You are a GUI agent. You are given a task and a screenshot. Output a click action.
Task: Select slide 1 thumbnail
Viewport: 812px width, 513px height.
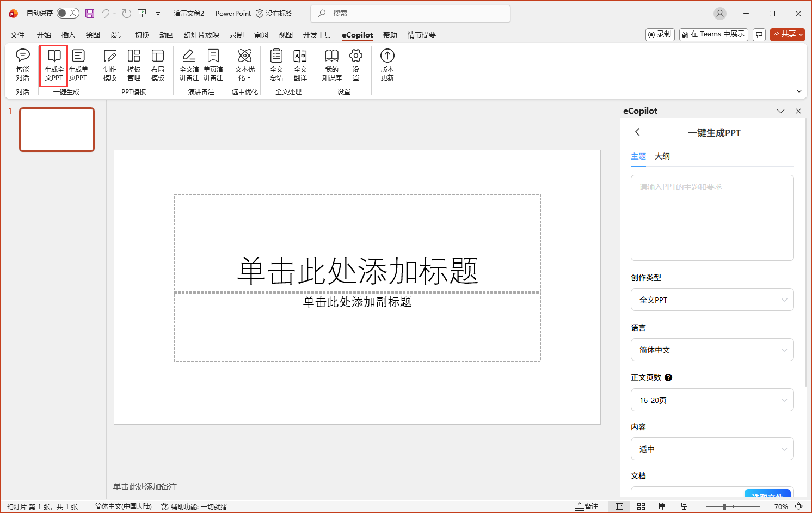[x=57, y=130]
